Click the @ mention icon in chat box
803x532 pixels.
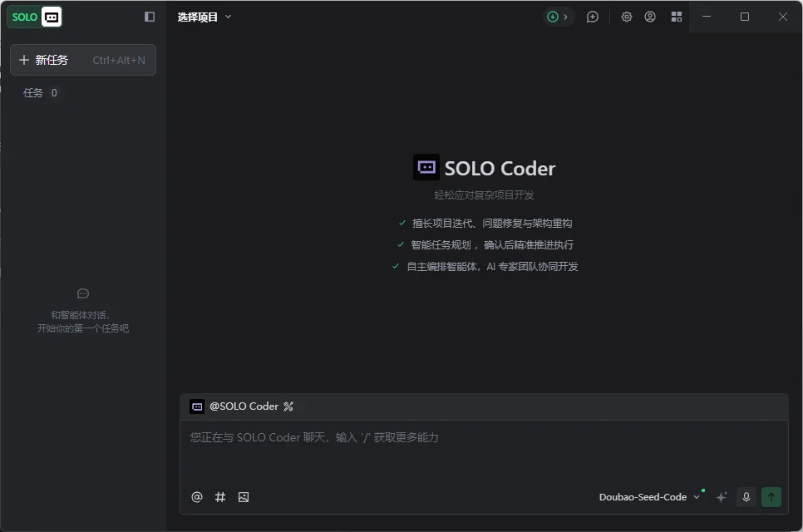pyautogui.click(x=197, y=497)
